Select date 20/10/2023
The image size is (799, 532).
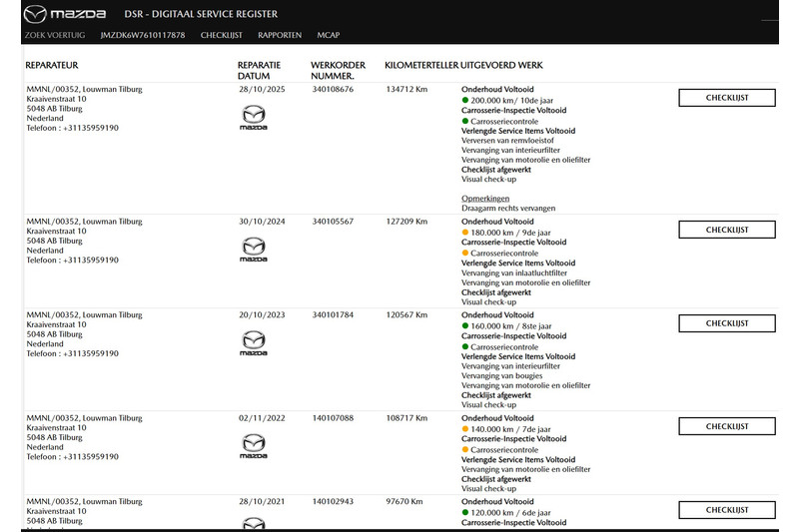coord(262,315)
